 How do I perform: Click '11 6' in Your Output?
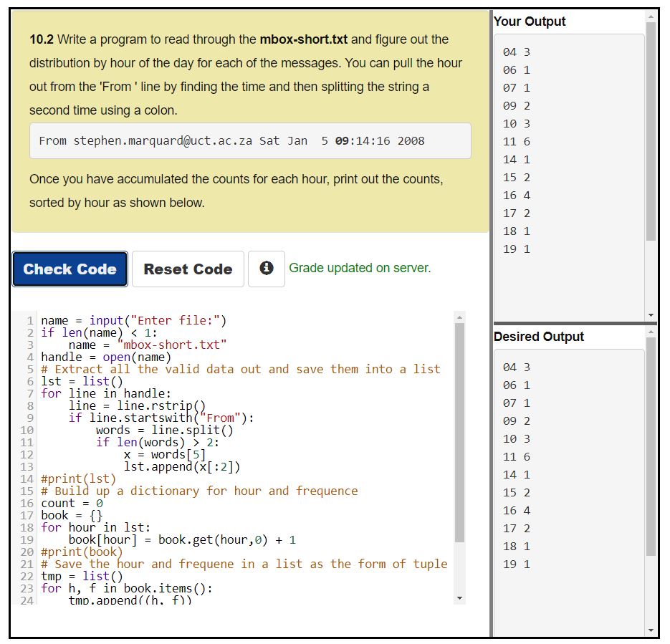click(x=517, y=141)
